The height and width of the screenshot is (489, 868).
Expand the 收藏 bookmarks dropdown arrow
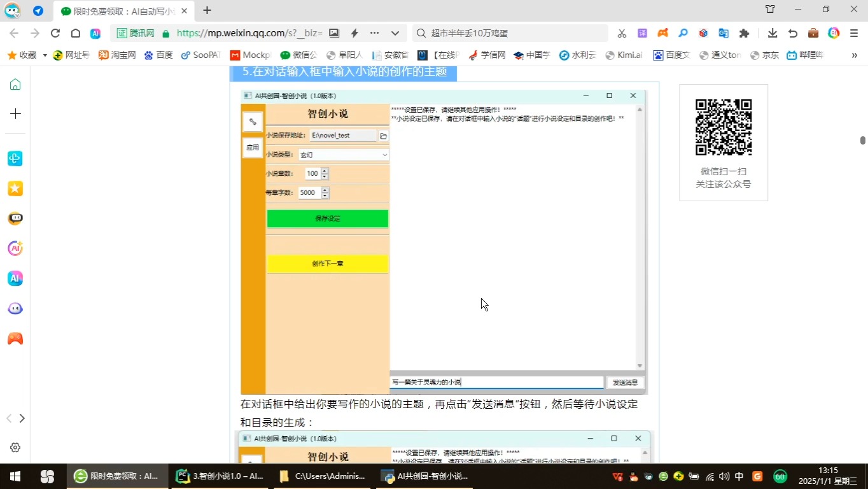coord(45,55)
